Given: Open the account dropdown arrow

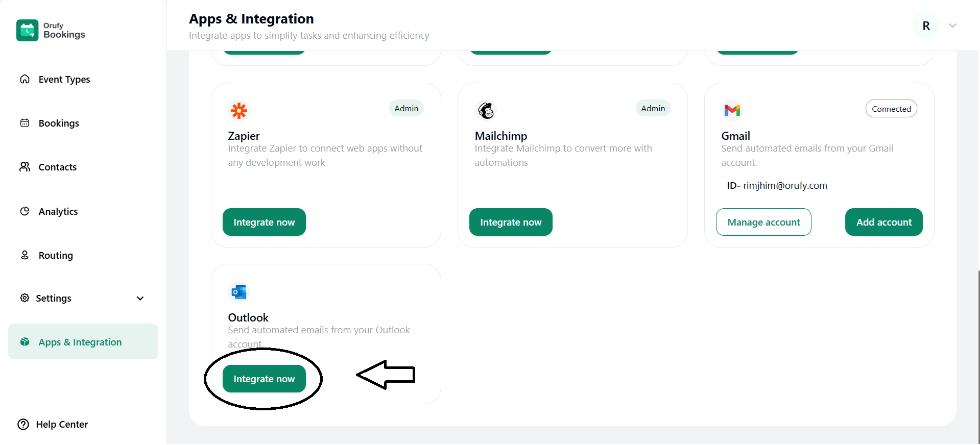Looking at the screenshot, I should click(952, 26).
